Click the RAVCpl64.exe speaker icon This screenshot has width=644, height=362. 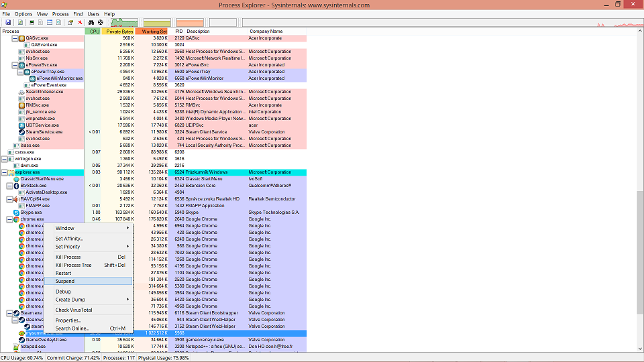(16, 199)
